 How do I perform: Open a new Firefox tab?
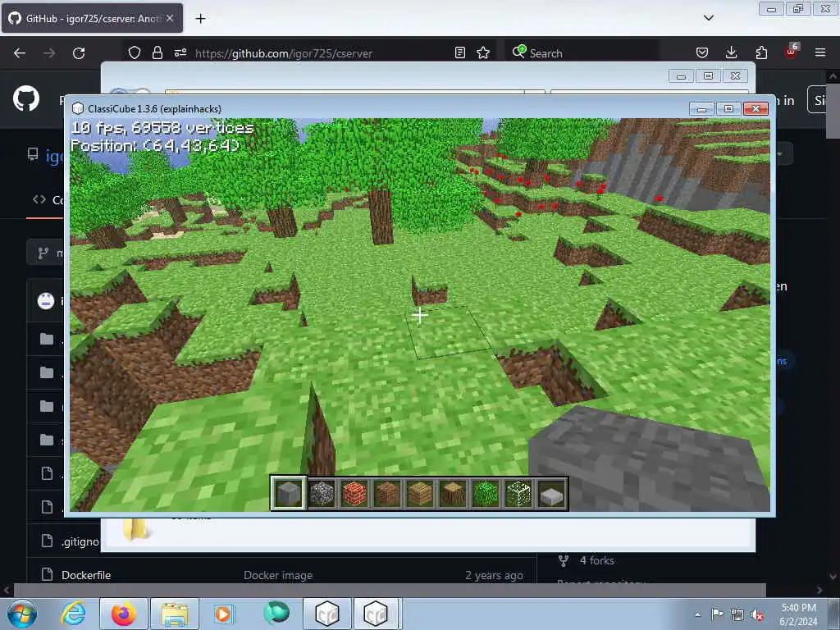coord(200,19)
